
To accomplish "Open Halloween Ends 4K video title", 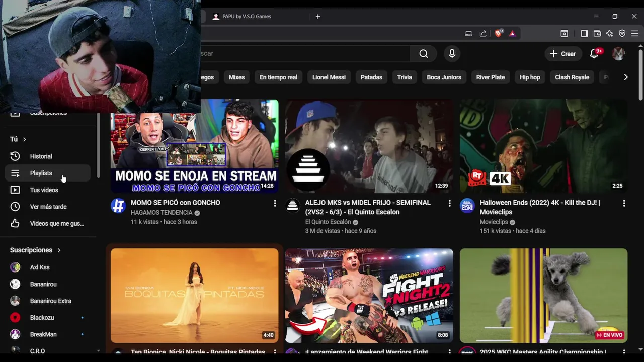I will [540, 207].
